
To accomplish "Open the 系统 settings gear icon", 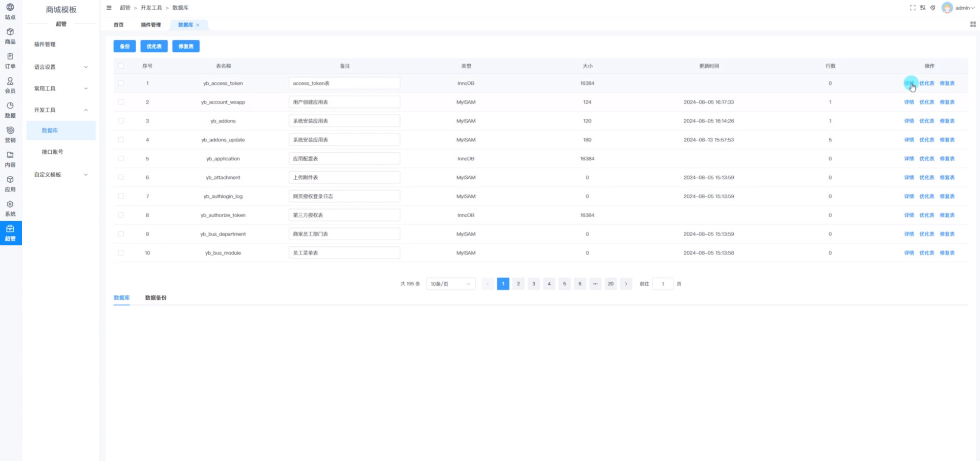I will click(10, 208).
